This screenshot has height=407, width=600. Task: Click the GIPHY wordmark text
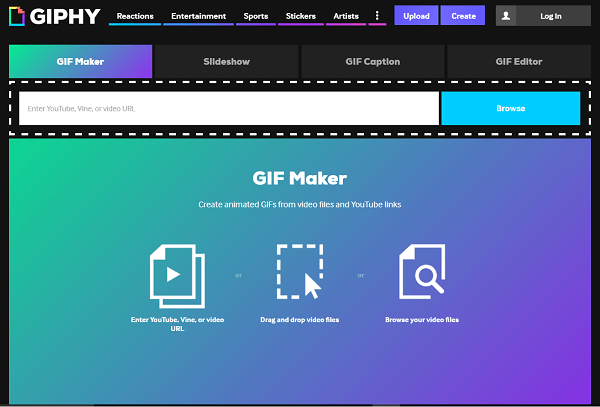tap(65, 16)
